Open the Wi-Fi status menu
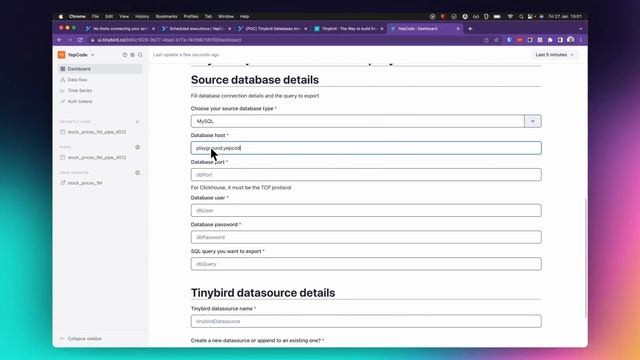Viewport: 640px width, 360px height. pyautogui.click(x=510, y=16)
